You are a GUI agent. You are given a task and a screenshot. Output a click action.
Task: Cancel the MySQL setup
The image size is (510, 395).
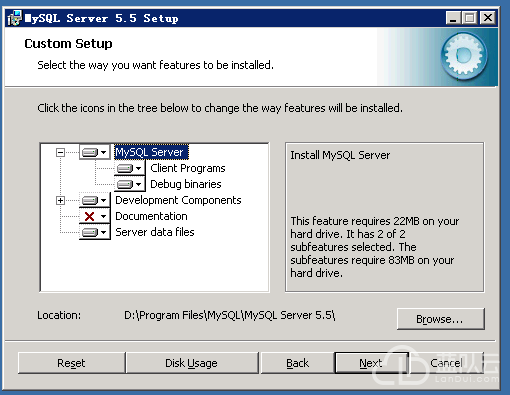[446, 363]
